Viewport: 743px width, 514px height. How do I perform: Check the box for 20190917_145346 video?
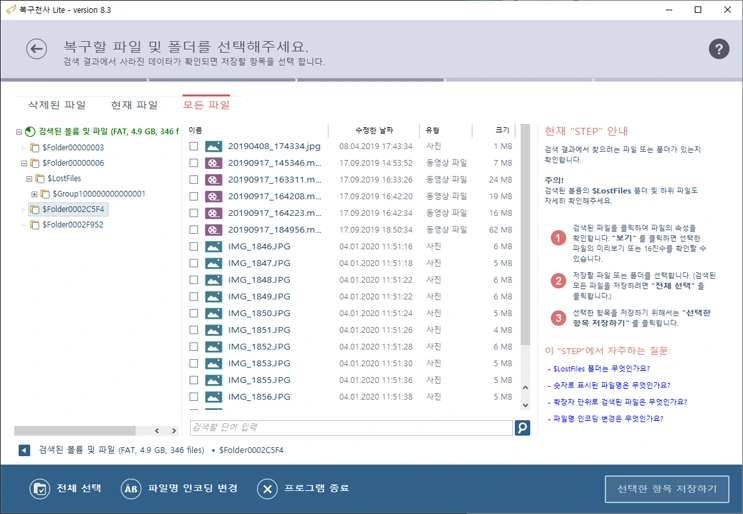(x=193, y=163)
